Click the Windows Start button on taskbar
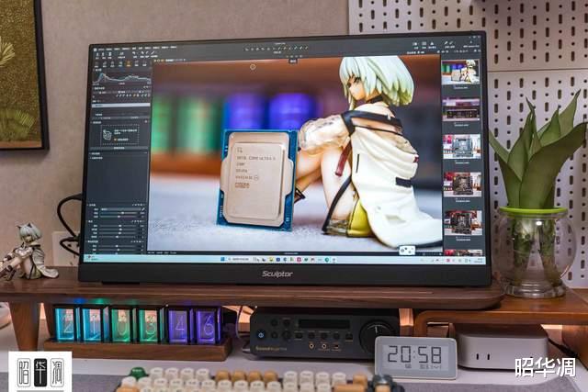The width and height of the screenshot is (588, 392). [x=222, y=259]
